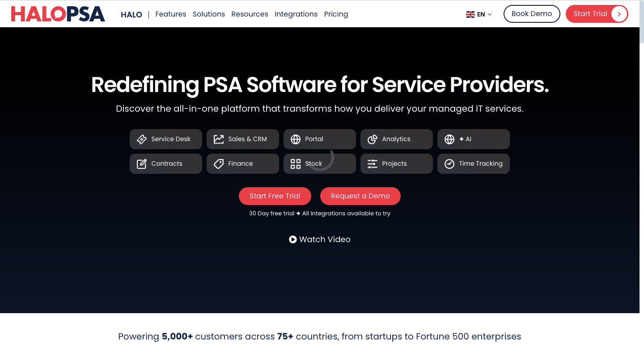This screenshot has width=644, height=348.
Task: Select the Sales & CRM label
Action: click(x=247, y=139)
